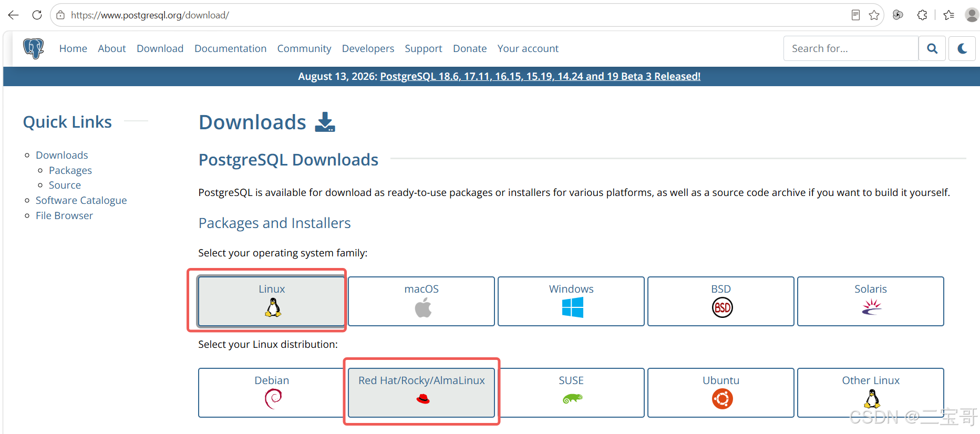Select the BSD label text
The image size is (980, 434).
coord(721,289)
